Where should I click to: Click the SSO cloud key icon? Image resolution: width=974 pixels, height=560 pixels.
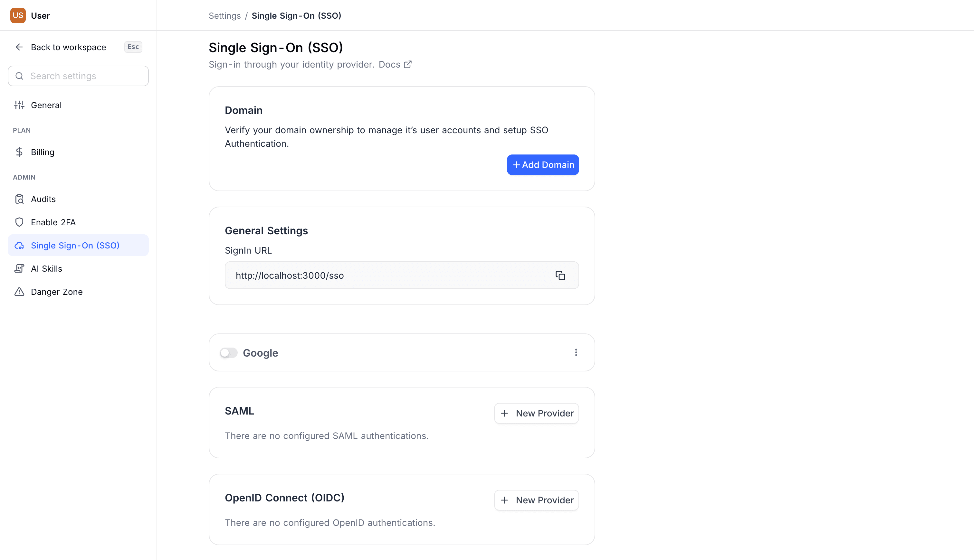[x=19, y=245]
